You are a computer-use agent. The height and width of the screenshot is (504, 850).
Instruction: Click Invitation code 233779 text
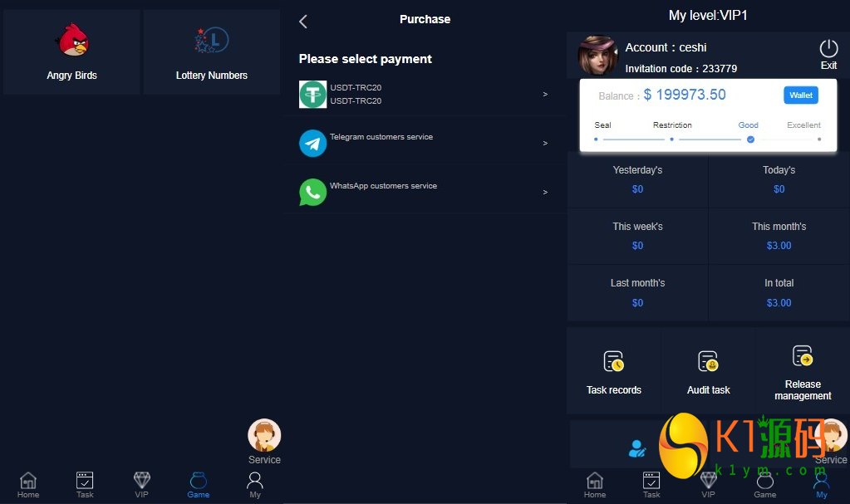[x=680, y=69]
